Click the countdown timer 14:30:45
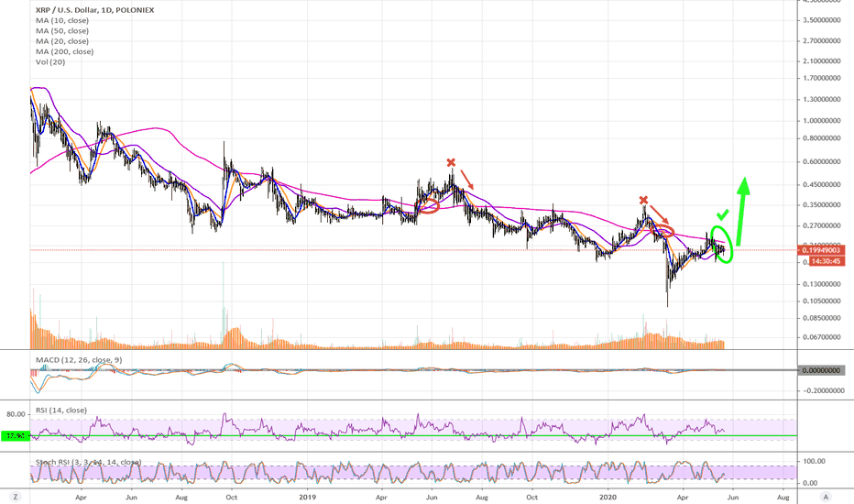 pyautogui.click(x=827, y=261)
